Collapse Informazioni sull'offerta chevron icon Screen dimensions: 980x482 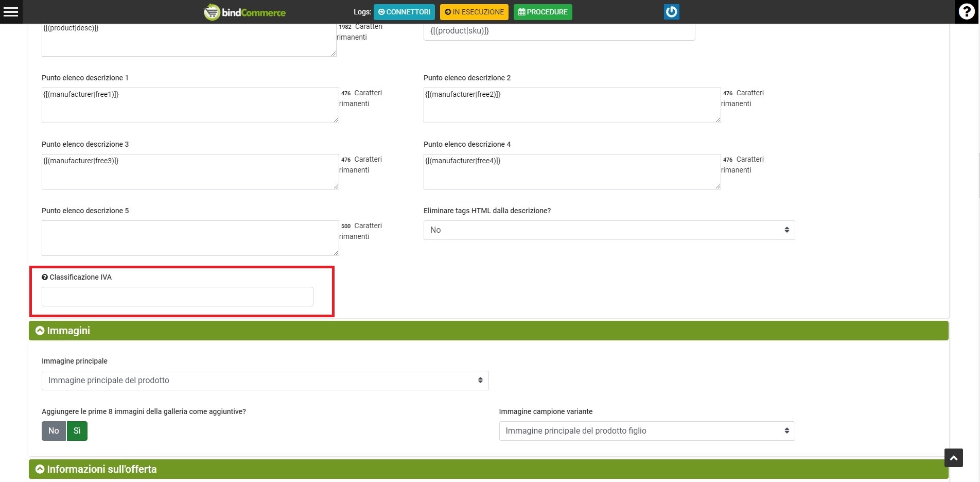(40, 469)
